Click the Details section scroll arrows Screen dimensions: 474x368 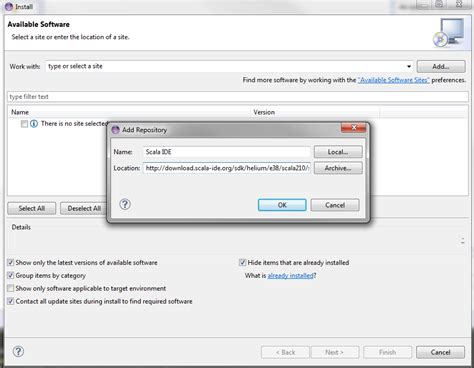(463, 241)
